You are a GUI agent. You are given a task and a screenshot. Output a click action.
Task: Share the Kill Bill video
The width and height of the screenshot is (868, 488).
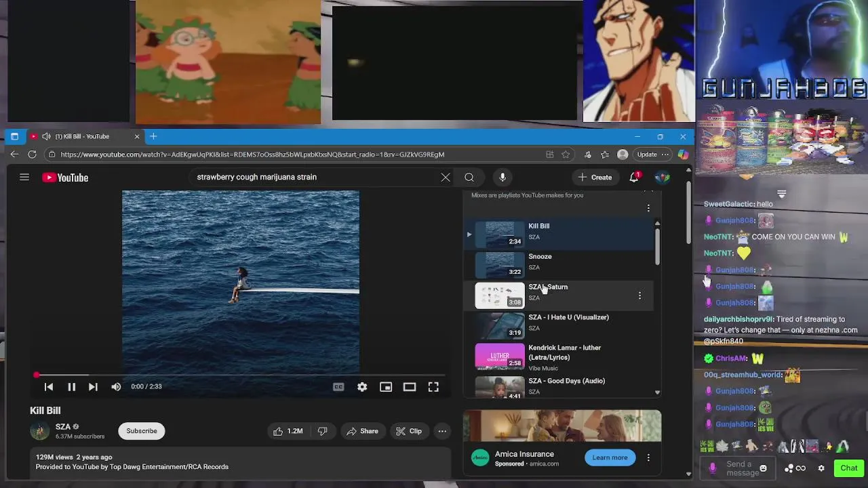coord(363,431)
